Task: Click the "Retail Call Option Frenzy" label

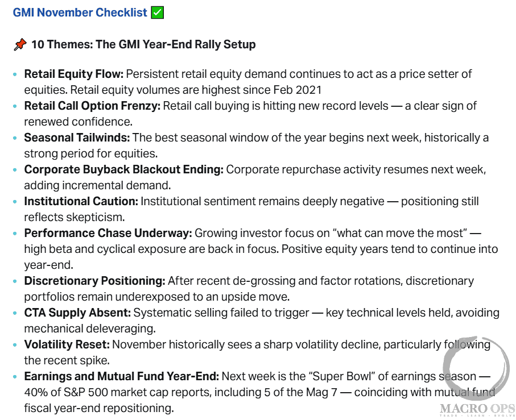Action: coord(92,106)
